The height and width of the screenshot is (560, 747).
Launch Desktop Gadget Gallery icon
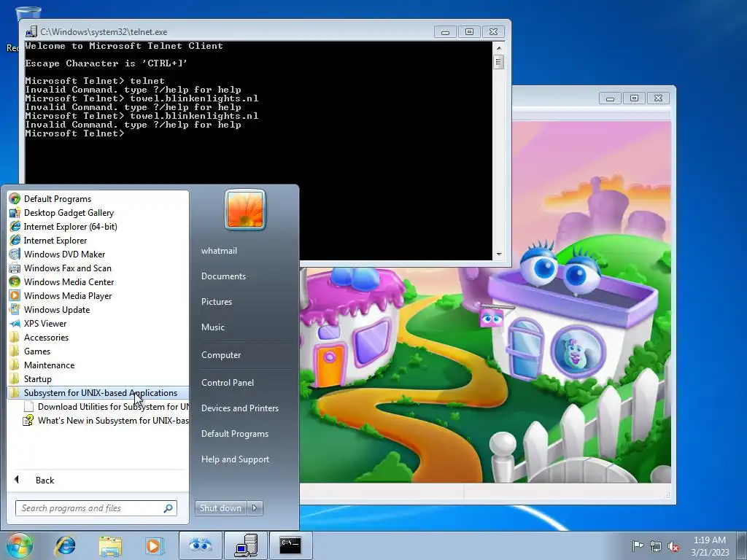(x=15, y=213)
